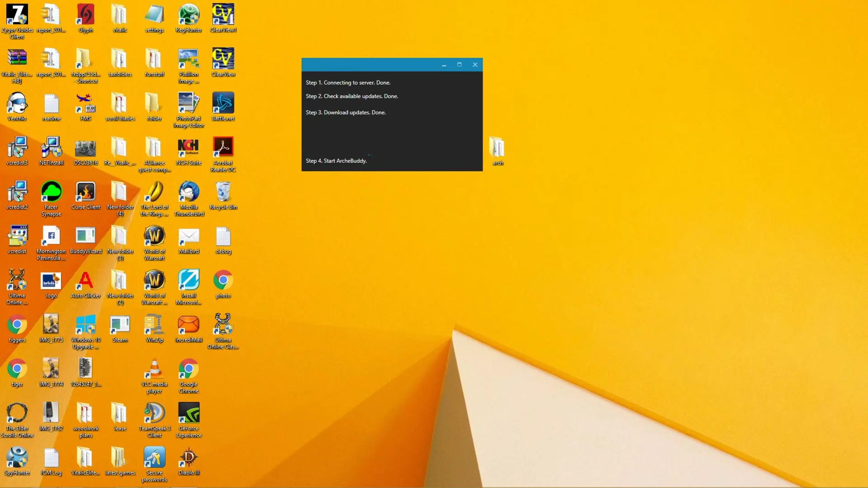This screenshot has width=868, height=488.
Task: Select the Install Microsoft icon
Action: pyautogui.click(x=189, y=281)
